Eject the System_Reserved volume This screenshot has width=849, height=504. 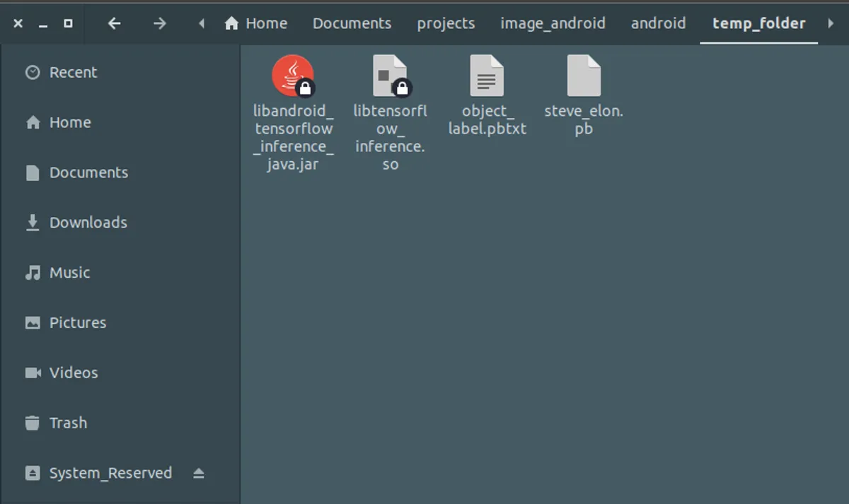click(199, 474)
